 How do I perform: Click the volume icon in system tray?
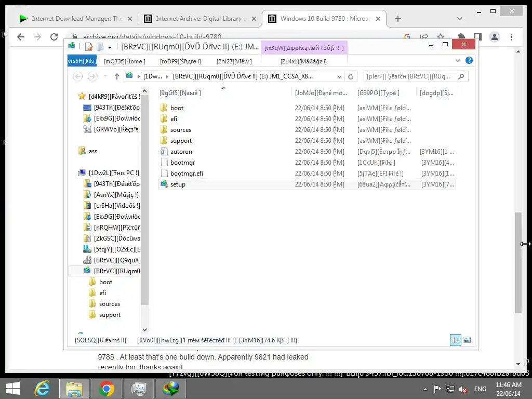463,389
